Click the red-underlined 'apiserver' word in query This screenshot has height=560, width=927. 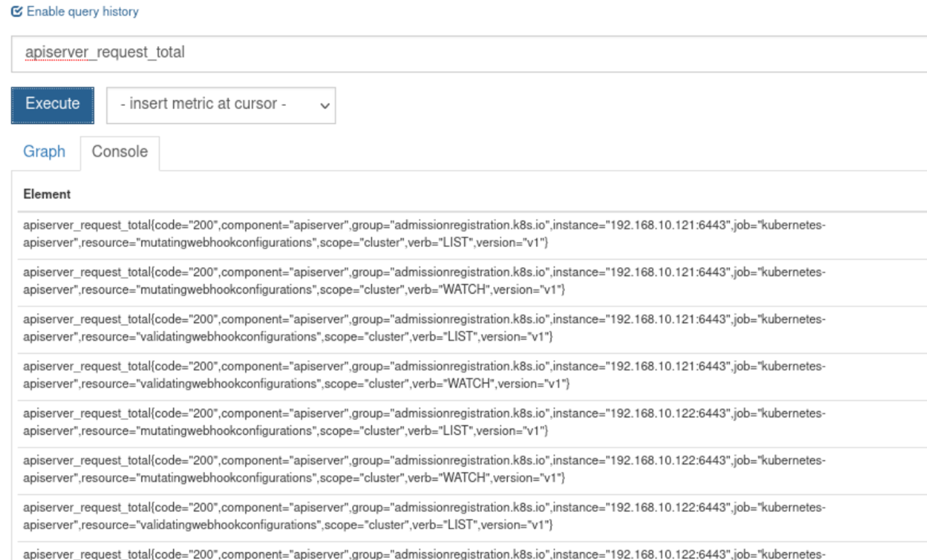[57, 52]
